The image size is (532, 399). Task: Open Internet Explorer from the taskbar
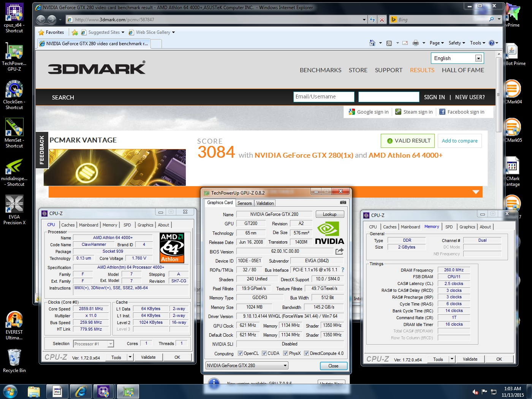(x=81, y=391)
